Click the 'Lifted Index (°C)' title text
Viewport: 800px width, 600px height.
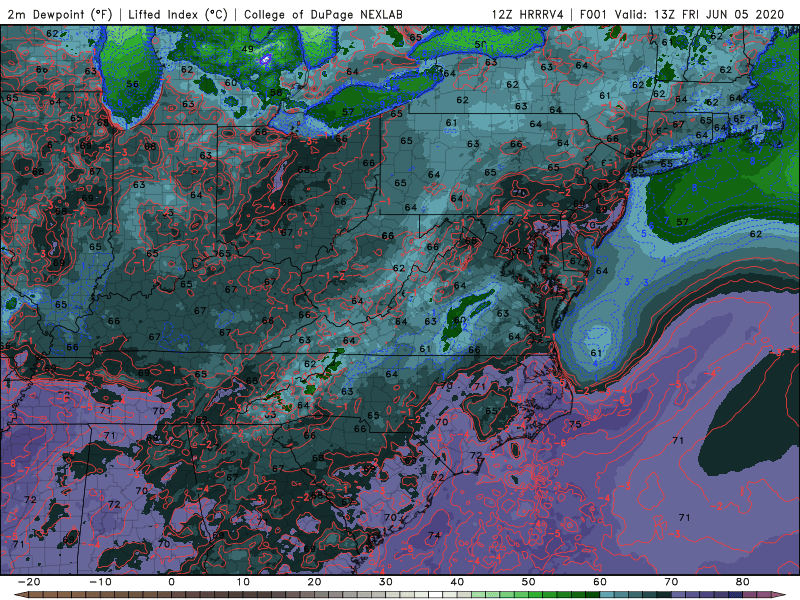click(x=178, y=15)
